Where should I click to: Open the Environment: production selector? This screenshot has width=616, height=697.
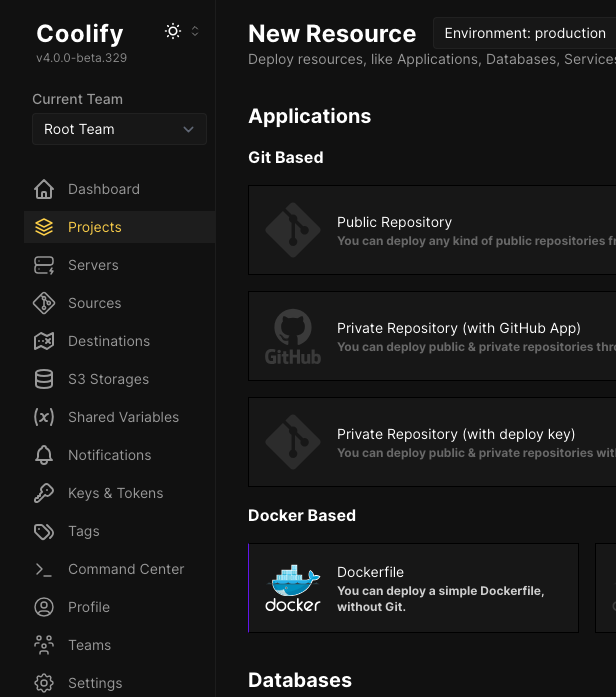pyautogui.click(x=525, y=33)
